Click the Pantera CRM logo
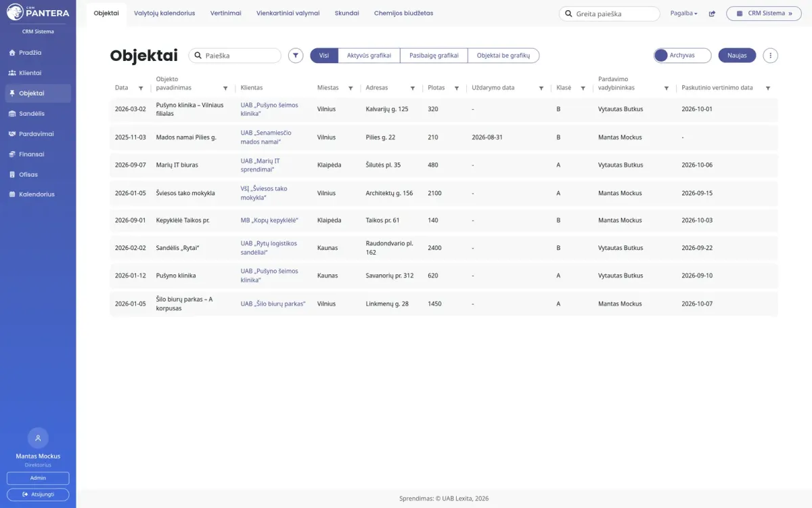The image size is (812, 508). tap(38, 12)
